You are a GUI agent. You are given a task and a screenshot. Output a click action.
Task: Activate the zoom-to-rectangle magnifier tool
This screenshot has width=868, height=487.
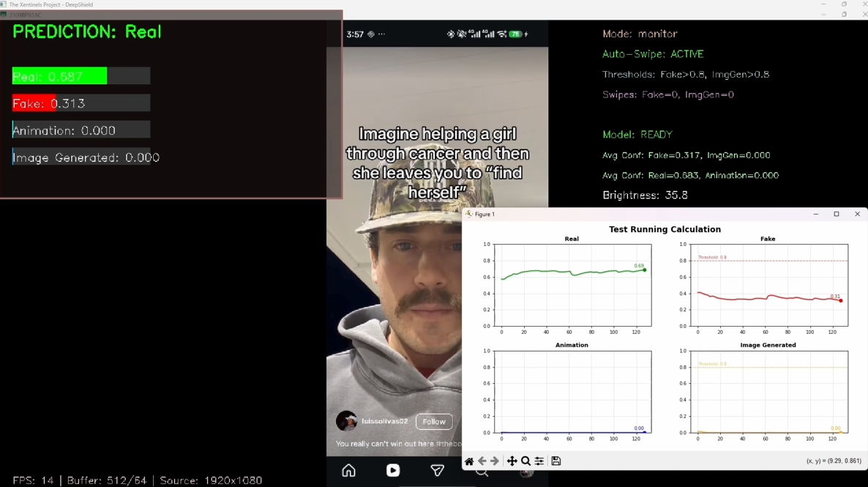526,461
